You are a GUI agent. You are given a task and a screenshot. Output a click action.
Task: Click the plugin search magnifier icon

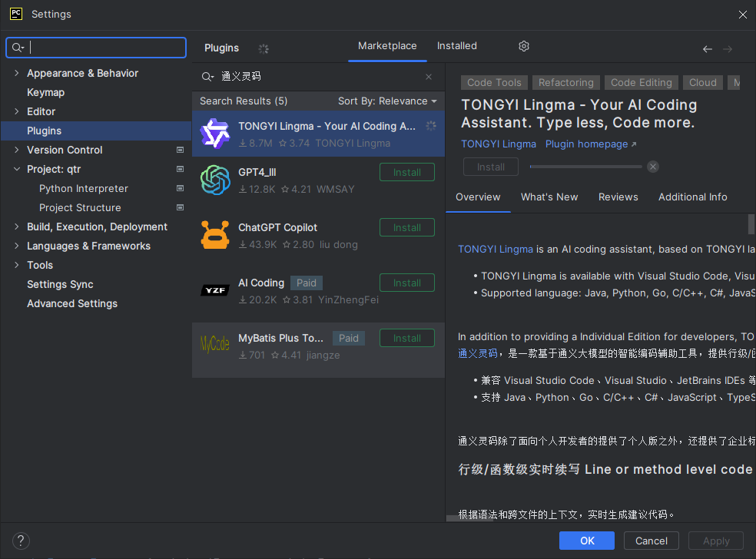pyautogui.click(x=207, y=77)
